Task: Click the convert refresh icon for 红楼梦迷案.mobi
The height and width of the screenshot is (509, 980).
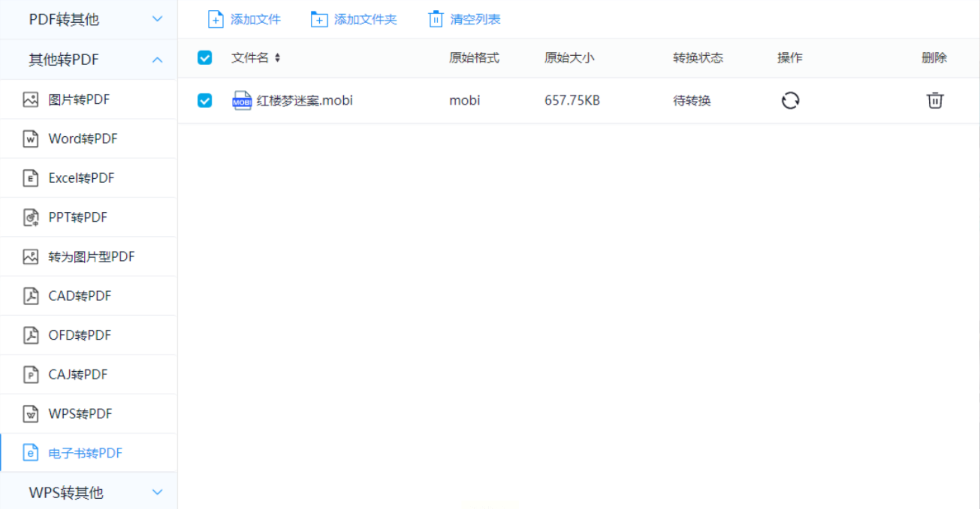Action: [x=790, y=101]
